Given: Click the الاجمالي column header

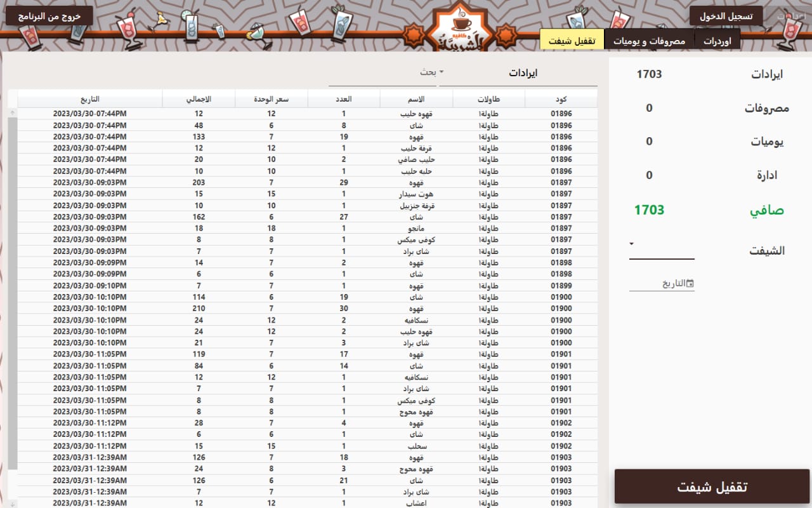Looking at the screenshot, I should click(x=200, y=98).
